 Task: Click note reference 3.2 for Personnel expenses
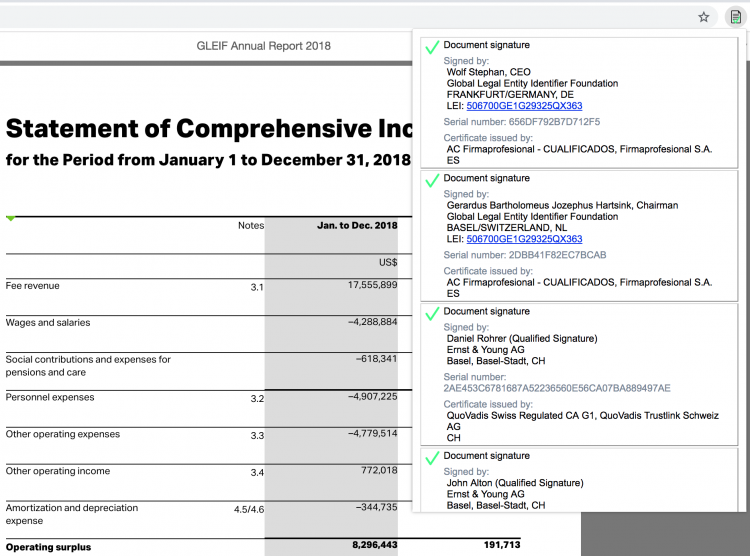click(257, 398)
